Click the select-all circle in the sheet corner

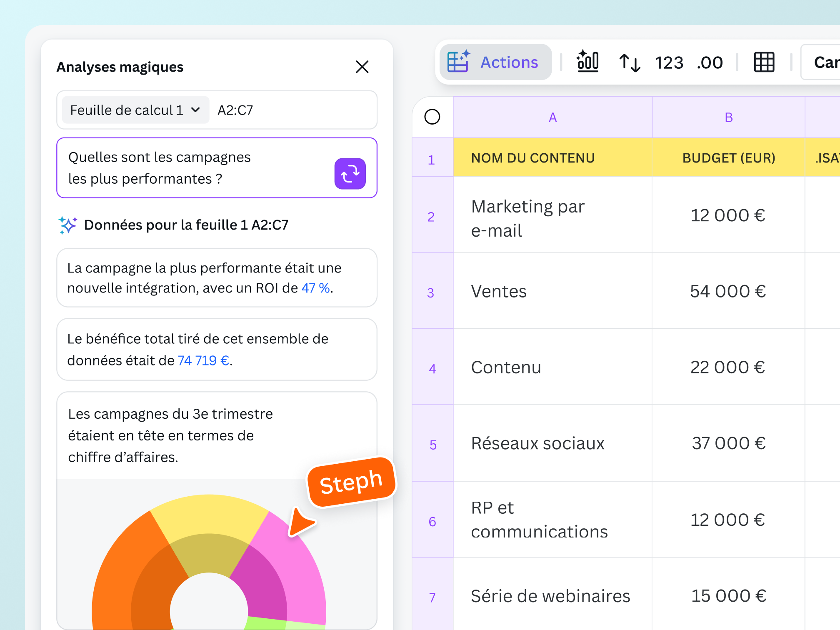432,117
